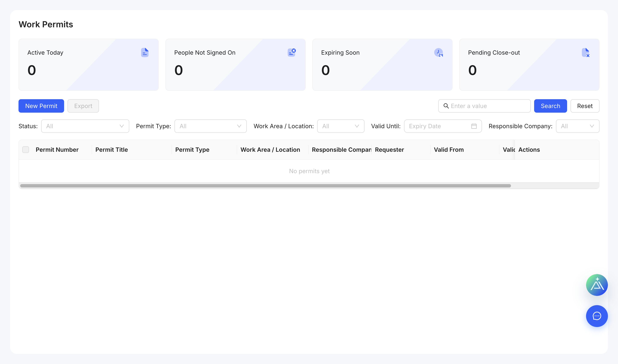Image resolution: width=618 pixels, height=364 pixels.
Task: Open Work Area / Location filter dropdown
Action: [x=341, y=126]
